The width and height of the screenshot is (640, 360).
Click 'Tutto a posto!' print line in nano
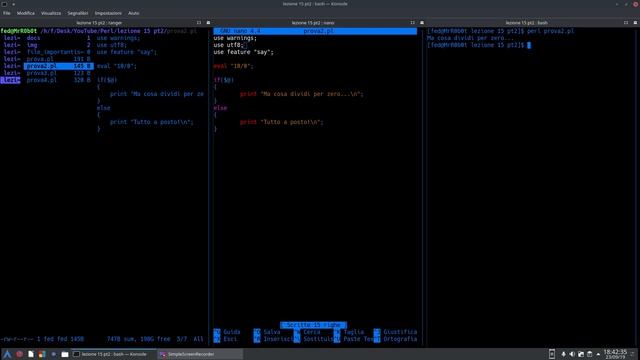(x=282, y=122)
